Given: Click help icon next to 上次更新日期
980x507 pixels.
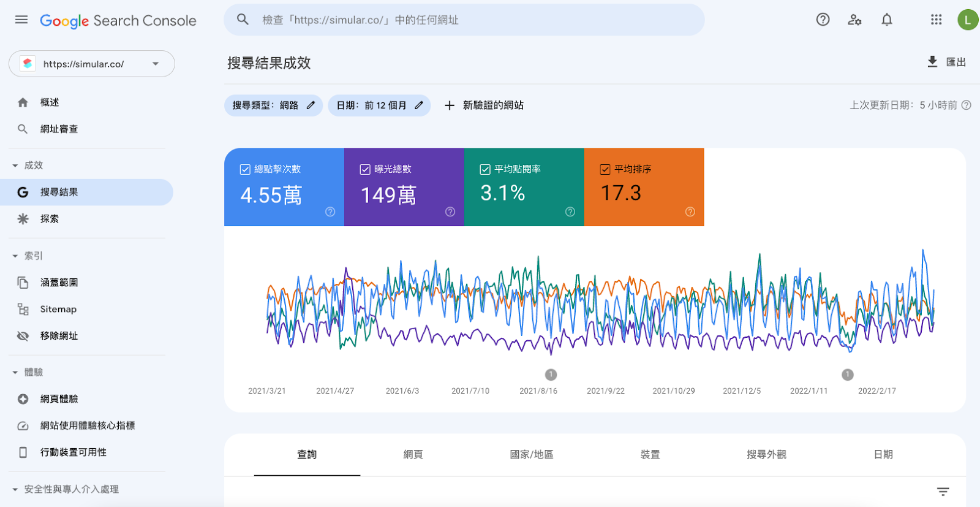Looking at the screenshot, I should (x=967, y=105).
